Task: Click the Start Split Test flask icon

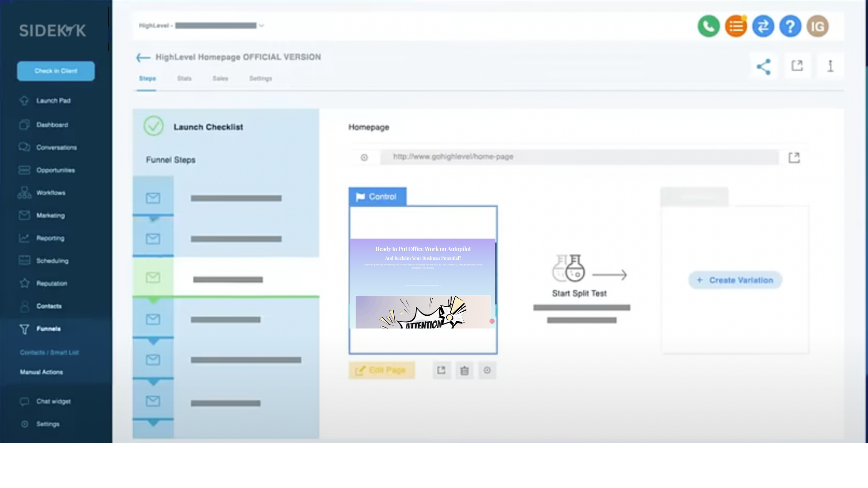Action: coord(569,268)
